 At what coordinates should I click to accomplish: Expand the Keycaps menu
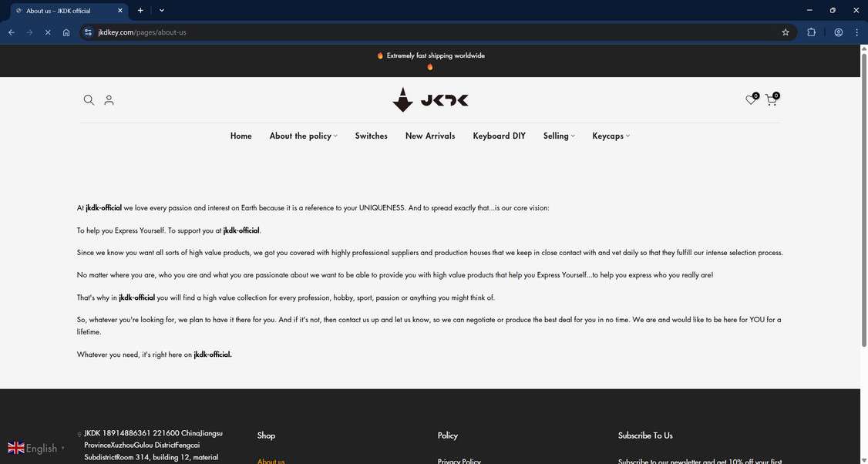[x=611, y=136]
